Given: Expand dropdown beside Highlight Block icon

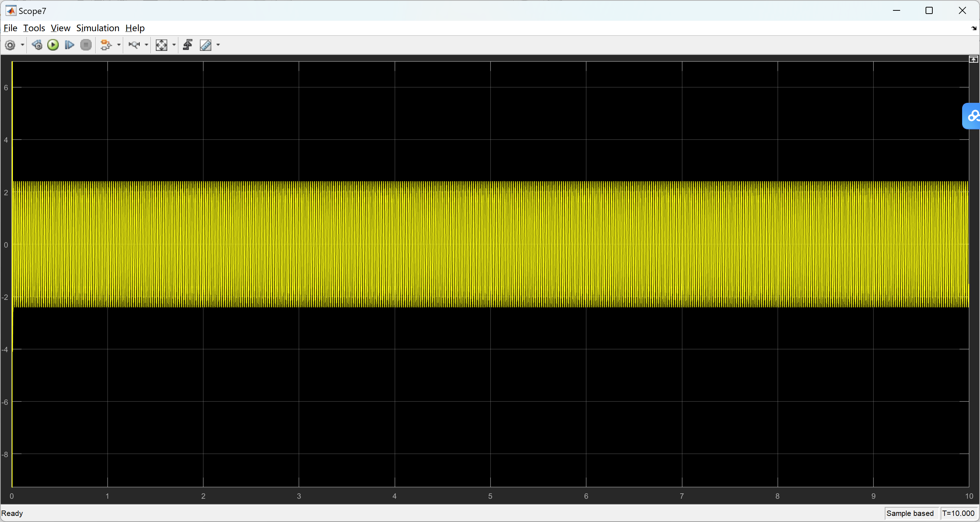Looking at the screenshot, I should (x=119, y=45).
